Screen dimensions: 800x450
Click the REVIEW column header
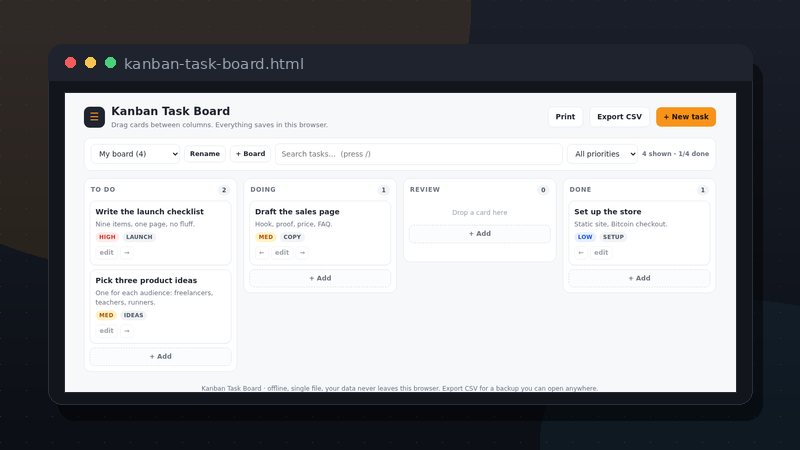tap(425, 189)
